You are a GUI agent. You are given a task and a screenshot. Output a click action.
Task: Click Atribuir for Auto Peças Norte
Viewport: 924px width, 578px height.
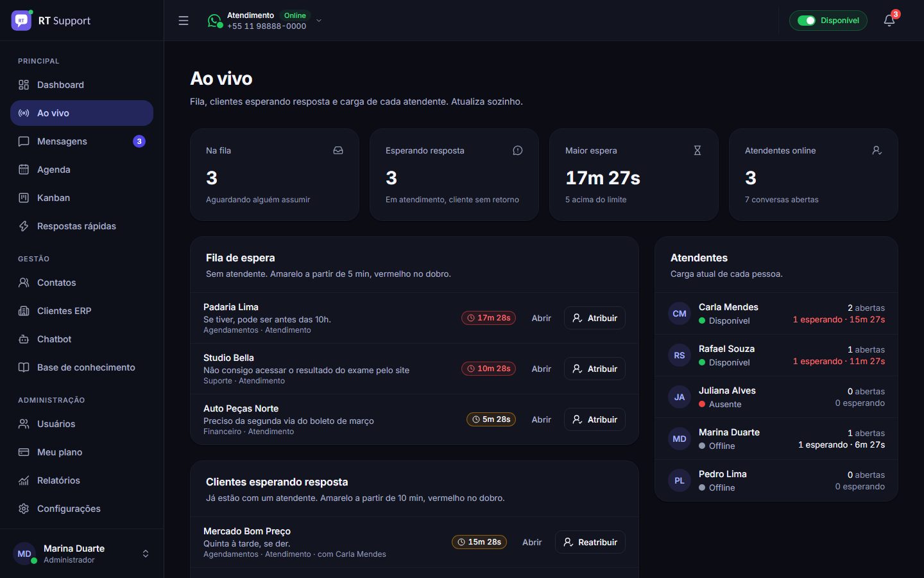[x=595, y=419]
